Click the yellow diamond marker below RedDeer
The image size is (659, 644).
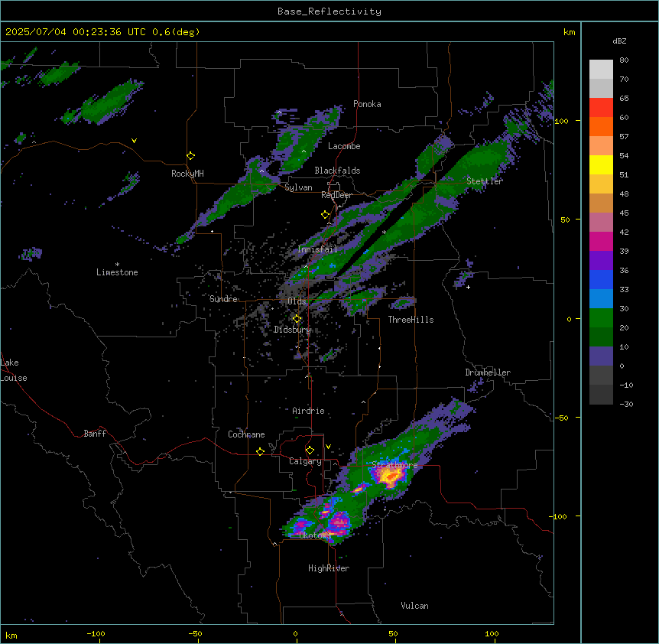(326, 215)
